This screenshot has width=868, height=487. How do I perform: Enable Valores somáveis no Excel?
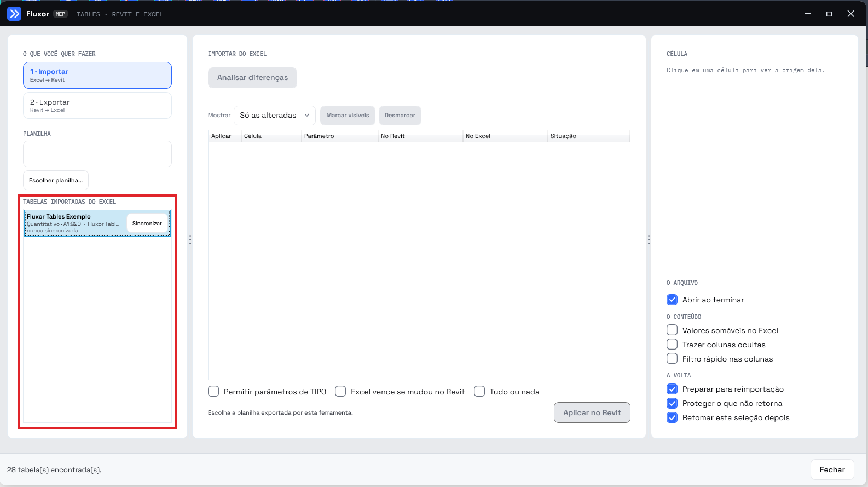(672, 330)
